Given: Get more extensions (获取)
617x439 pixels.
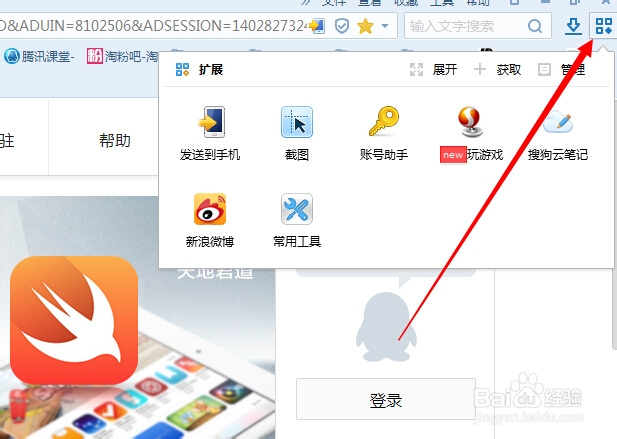Looking at the screenshot, I should pyautogui.click(x=497, y=70).
